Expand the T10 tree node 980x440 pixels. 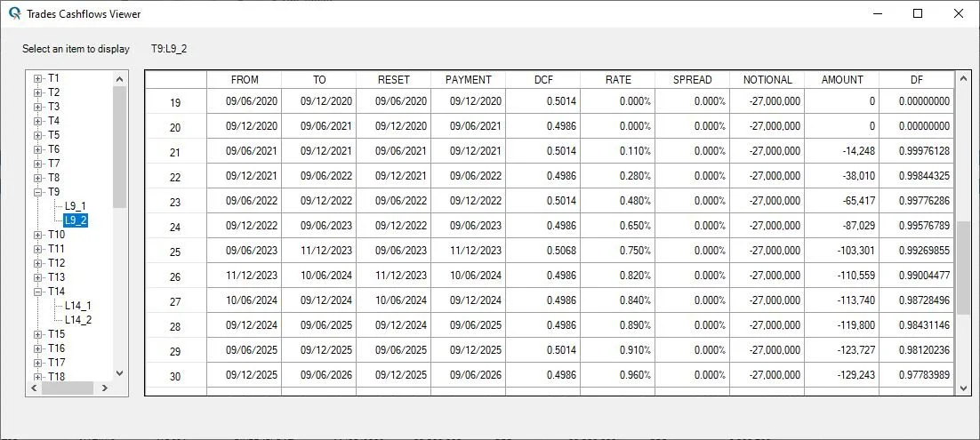click(37, 235)
